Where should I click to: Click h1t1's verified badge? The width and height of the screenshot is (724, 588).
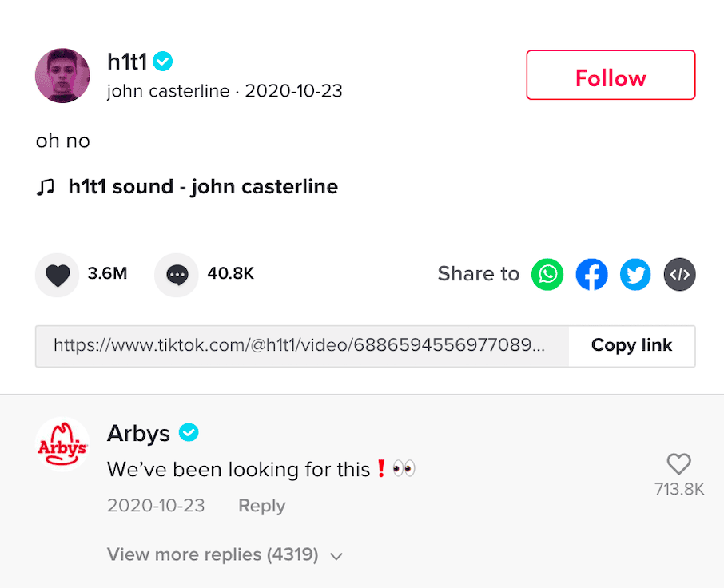tap(163, 61)
